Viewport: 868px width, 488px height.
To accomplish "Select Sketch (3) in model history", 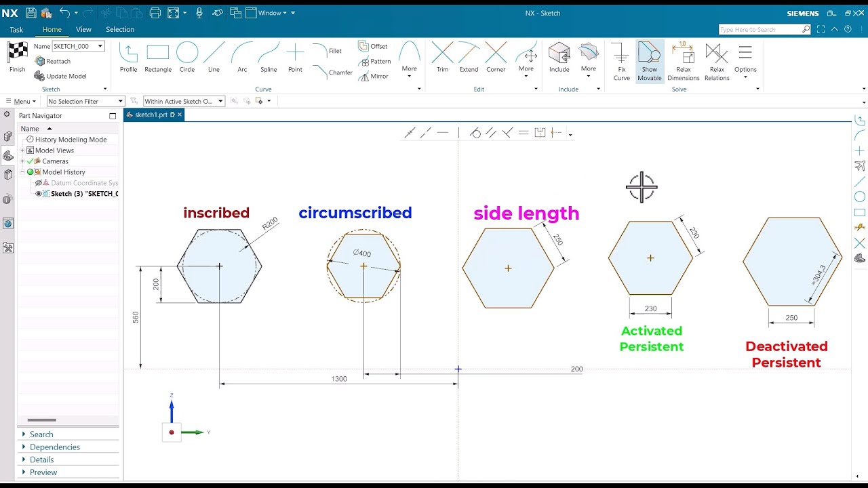I will tap(84, 194).
